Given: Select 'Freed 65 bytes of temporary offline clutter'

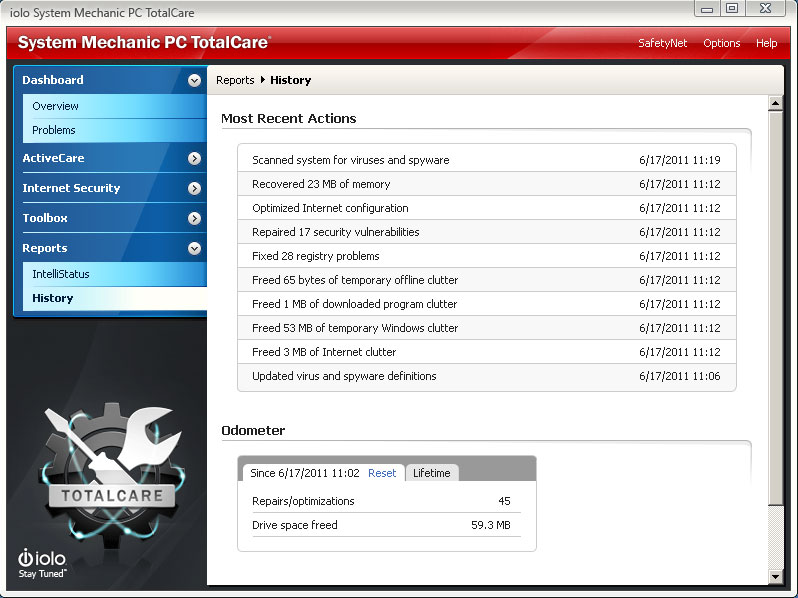Looking at the screenshot, I should coord(487,280).
